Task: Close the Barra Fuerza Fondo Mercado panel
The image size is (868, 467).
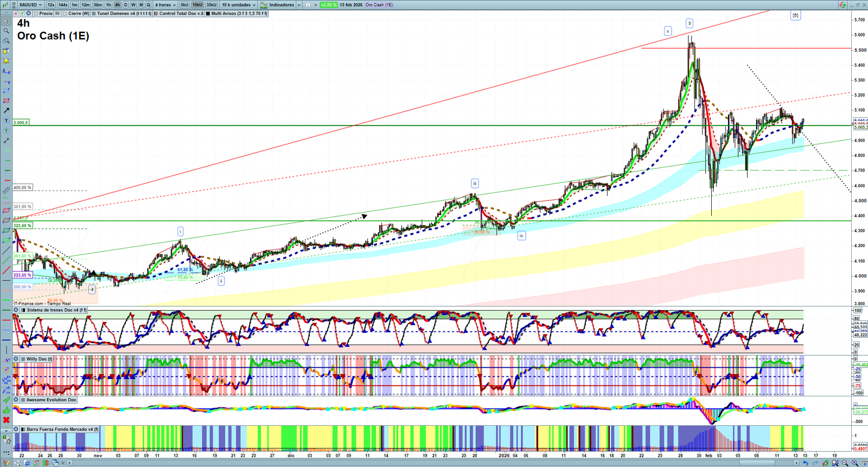Action: pyautogui.click(x=16, y=429)
